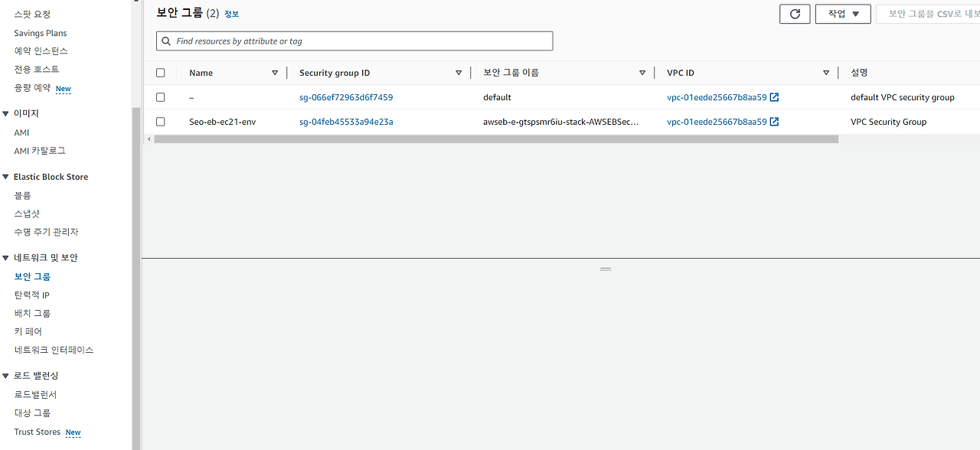The width and height of the screenshot is (980, 450).
Task: Open security group sg-066ef72963d6f7459
Action: click(347, 97)
